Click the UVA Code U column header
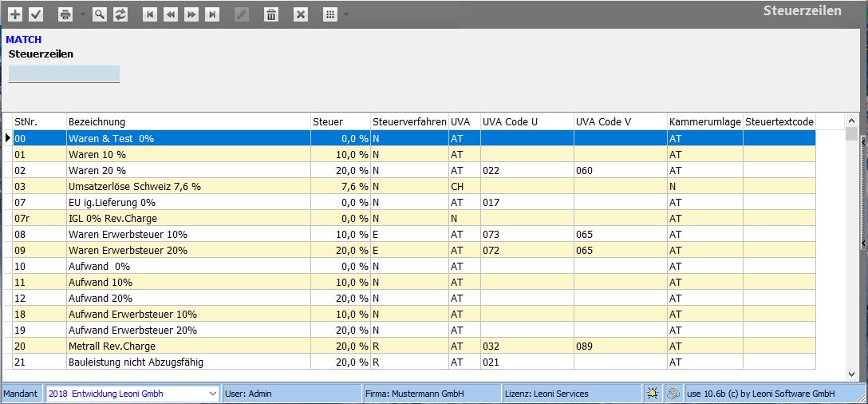Viewport: 868px width, 404px height. coord(527,121)
